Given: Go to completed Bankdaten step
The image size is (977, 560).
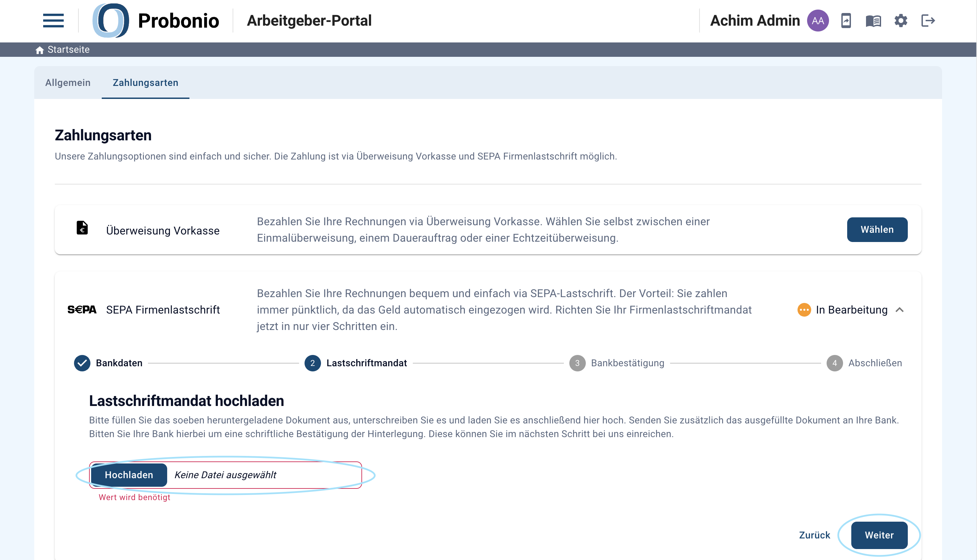Looking at the screenshot, I should (108, 363).
